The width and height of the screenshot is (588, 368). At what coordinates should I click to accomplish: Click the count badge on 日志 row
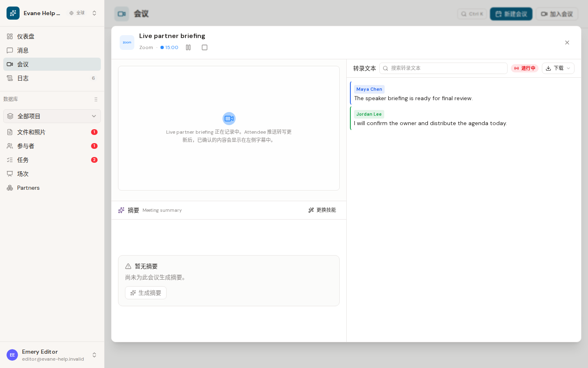94,78
